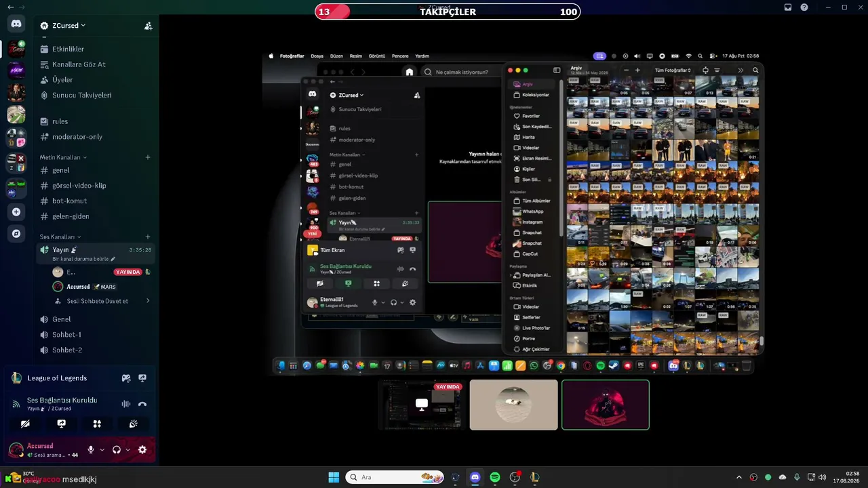Image resolution: width=868 pixels, height=488 pixels.
Task: Open Discord user settings gear
Action: tap(142, 449)
